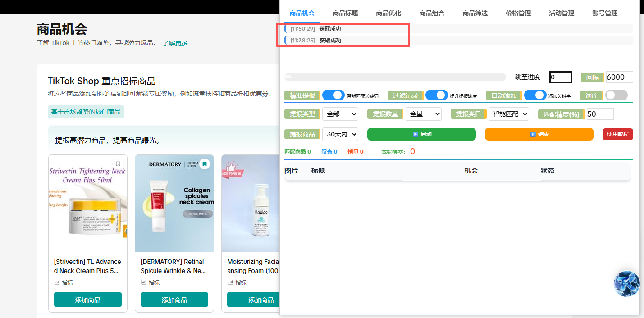Disable the 智能匹配关键词 toggle next to 精准提报

(x=333, y=95)
